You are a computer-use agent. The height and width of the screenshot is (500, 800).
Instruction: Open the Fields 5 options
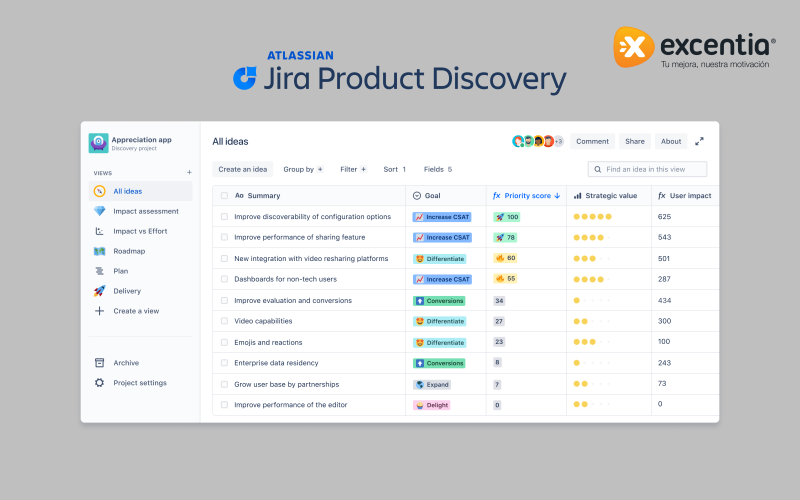438,169
